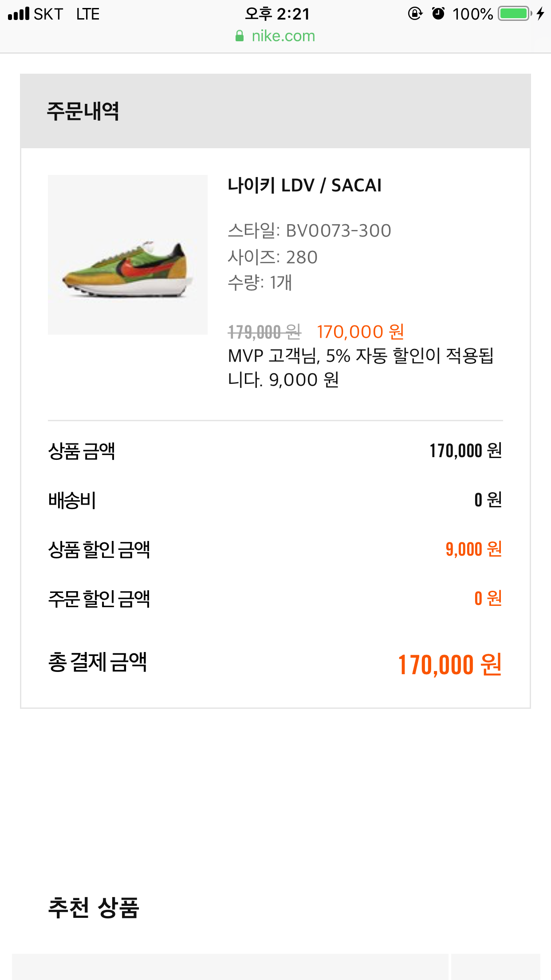551x980 pixels.
Task: Tap the nike.com address text
Action: click(283, 36)
